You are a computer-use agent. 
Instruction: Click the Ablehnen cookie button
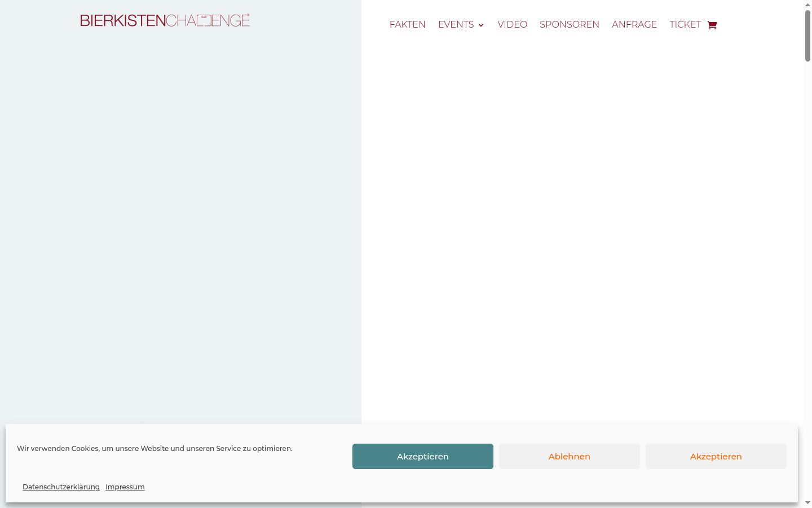pos(570,456)
